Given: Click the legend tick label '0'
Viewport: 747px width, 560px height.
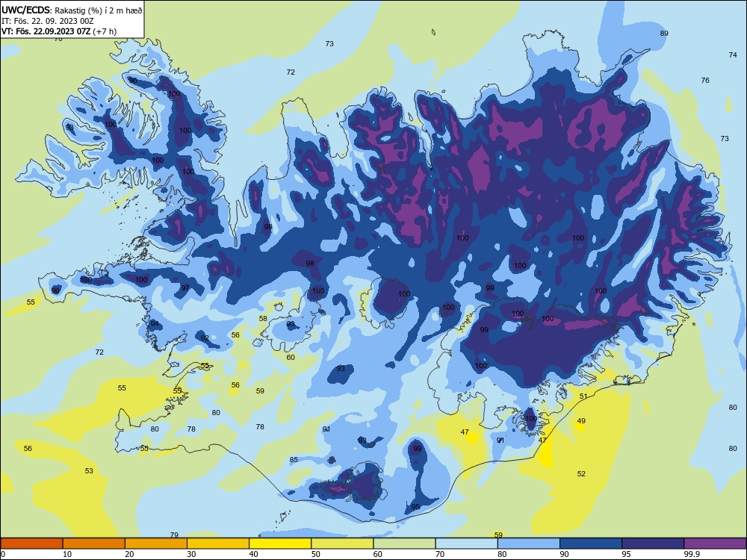Looking at the screenshot, I should pos(3,554).
